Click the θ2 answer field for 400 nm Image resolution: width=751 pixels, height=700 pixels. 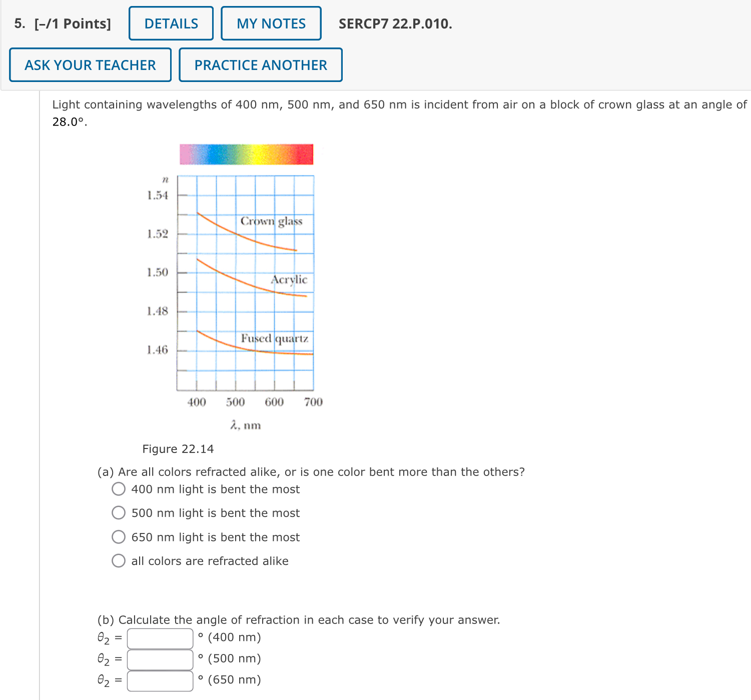pyautogui.click(x=159, y=638)
